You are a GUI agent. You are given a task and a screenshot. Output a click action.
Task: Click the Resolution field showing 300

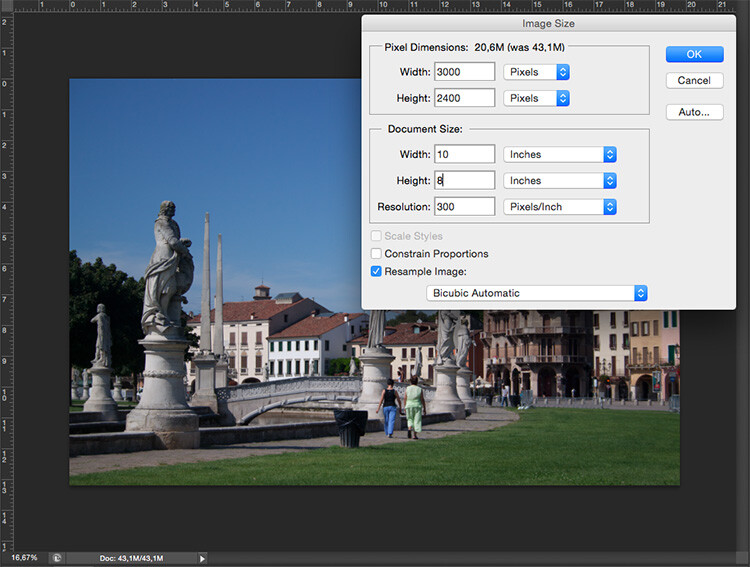tap(465, 207)
